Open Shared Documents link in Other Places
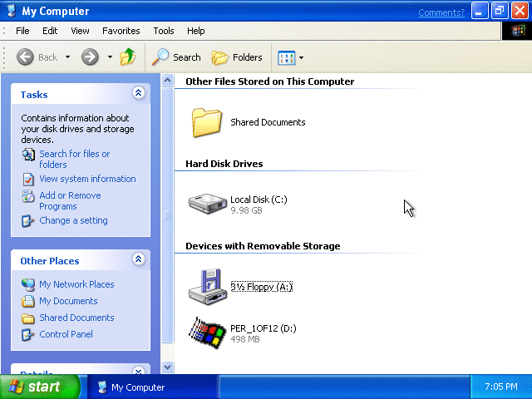This screenshot has height=399, width=532. [x=76, y=318]
